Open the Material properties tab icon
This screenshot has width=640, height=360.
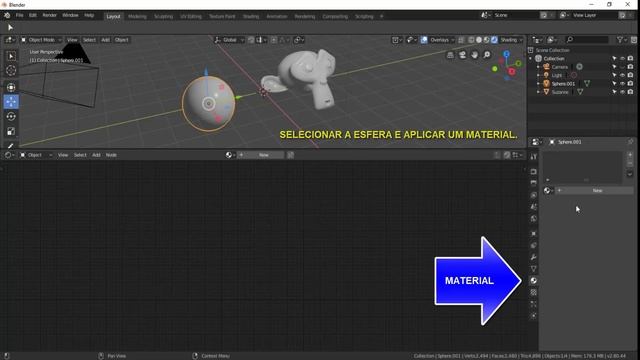533,281
